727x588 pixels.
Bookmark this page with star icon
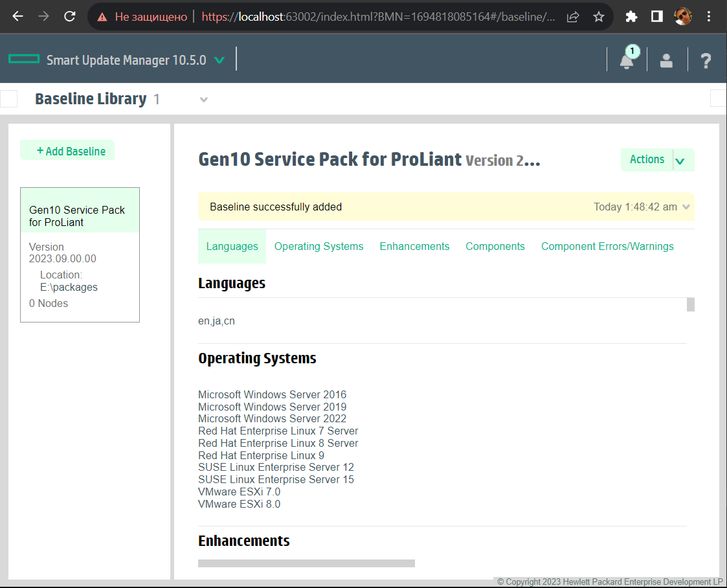pyautogui.click(x=599, y=17)
